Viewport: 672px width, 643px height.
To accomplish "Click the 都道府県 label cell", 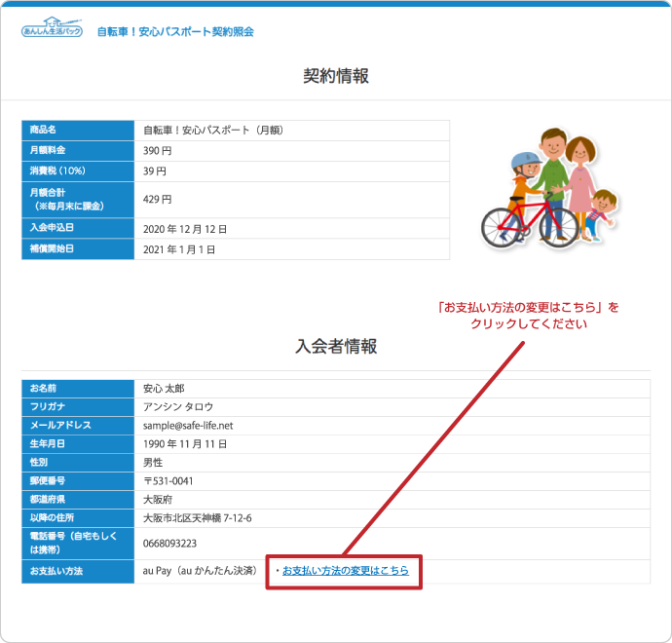I will pos(78,500).
